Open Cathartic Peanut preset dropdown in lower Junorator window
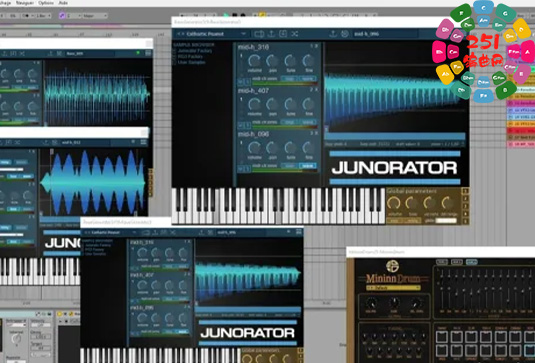535x363 pixels. pyautogui.click(x=134, y=232)
